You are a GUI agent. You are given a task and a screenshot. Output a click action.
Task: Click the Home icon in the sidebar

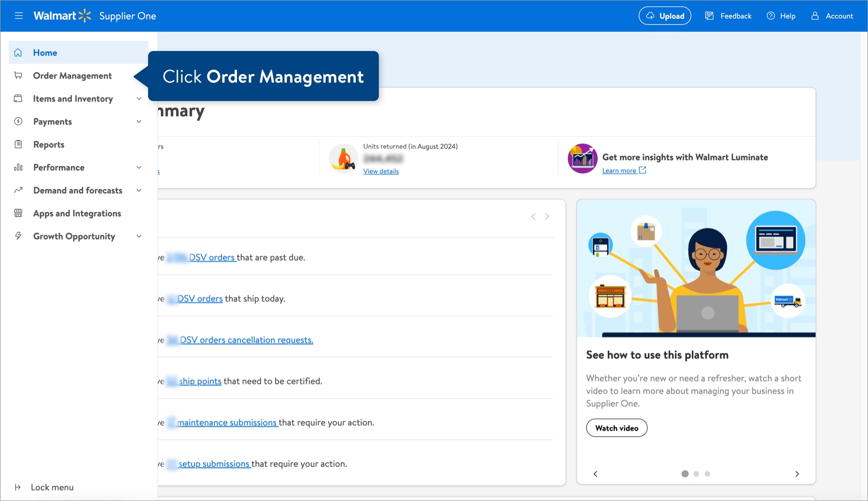[x=18, y=53]
